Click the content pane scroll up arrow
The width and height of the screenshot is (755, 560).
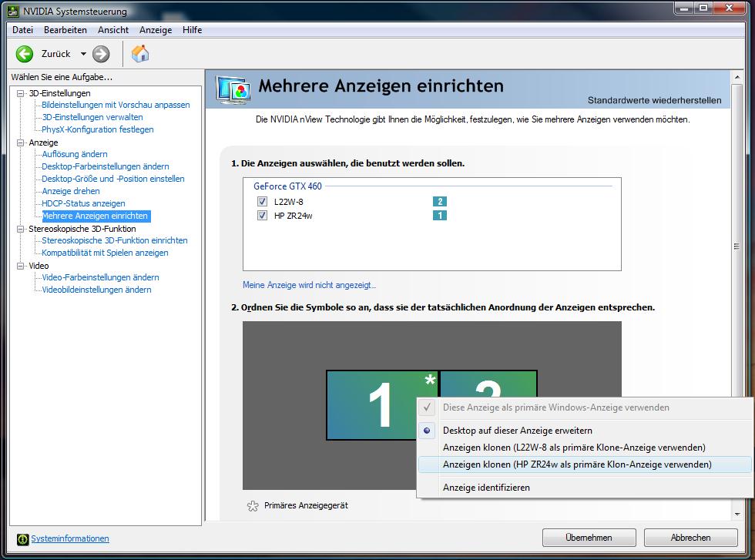pos(737,77)
